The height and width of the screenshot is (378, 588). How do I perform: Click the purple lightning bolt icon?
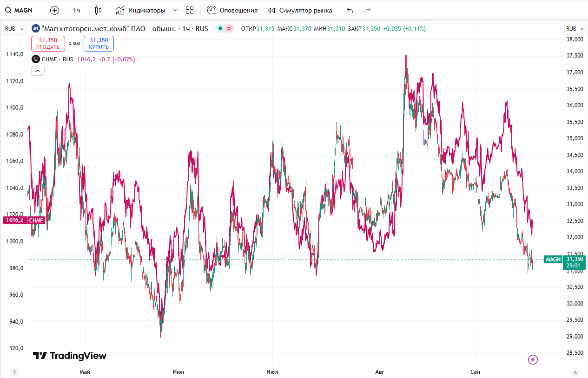[x=533, y=359]
